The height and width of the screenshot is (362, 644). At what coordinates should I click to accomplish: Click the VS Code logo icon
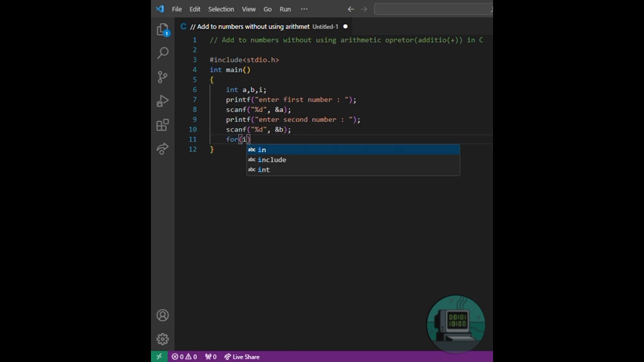159,9
